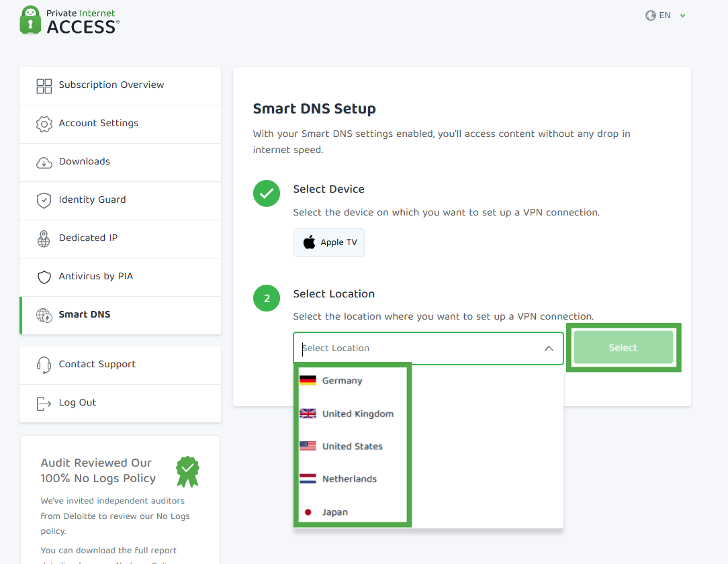
Task: Click the Account Settings gear icon
Action: (x=44, y=124)
